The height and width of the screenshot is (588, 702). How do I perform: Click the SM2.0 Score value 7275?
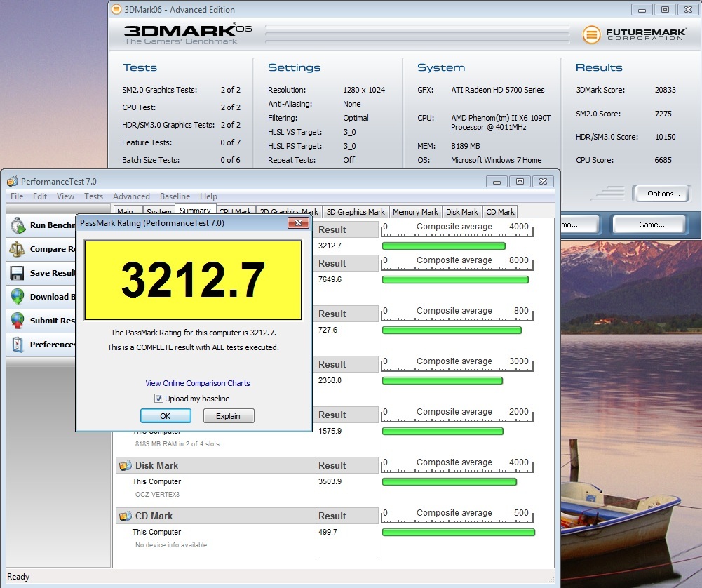[x=663, y=113]
